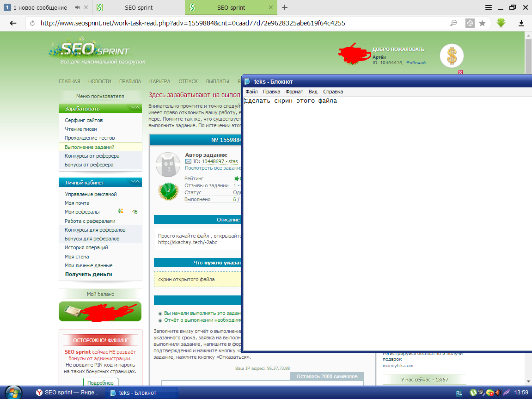Open the browser hamburger menu
Viewport: 532px width, 399px height.
click(x=488, y=7)
